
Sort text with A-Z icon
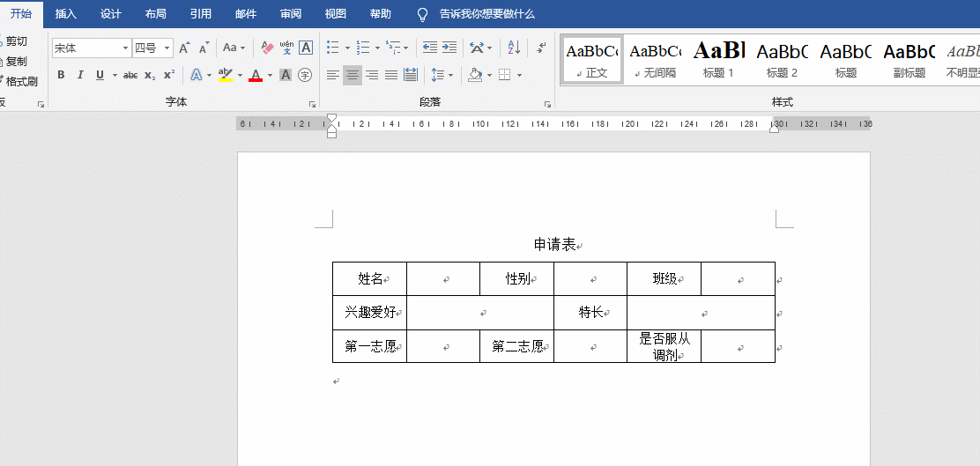pos(514,48)
